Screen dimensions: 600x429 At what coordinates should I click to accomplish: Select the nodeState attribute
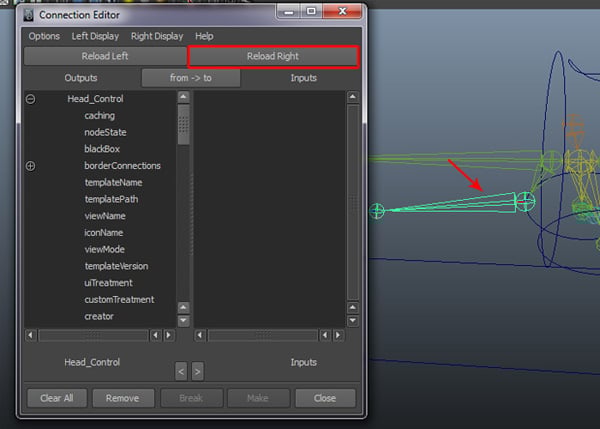105,132
